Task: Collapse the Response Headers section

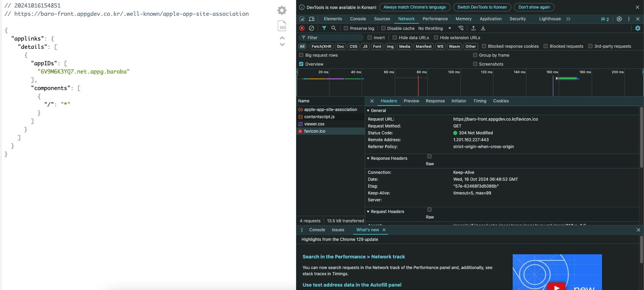Action: coord(387,158)
